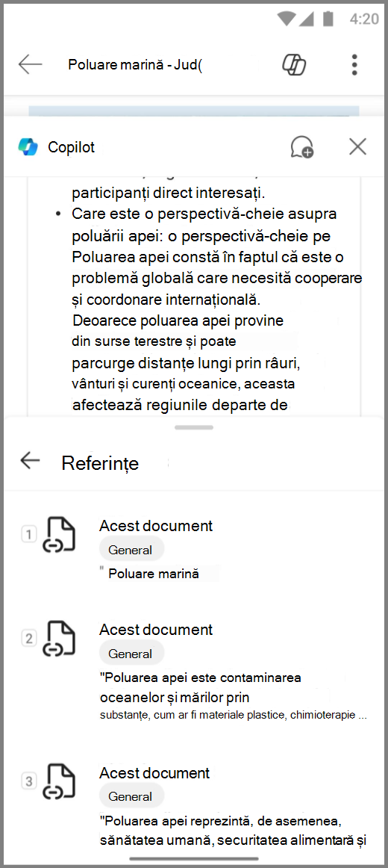
Task: Open third reference titled Acest document
Action: pos(156,772)
